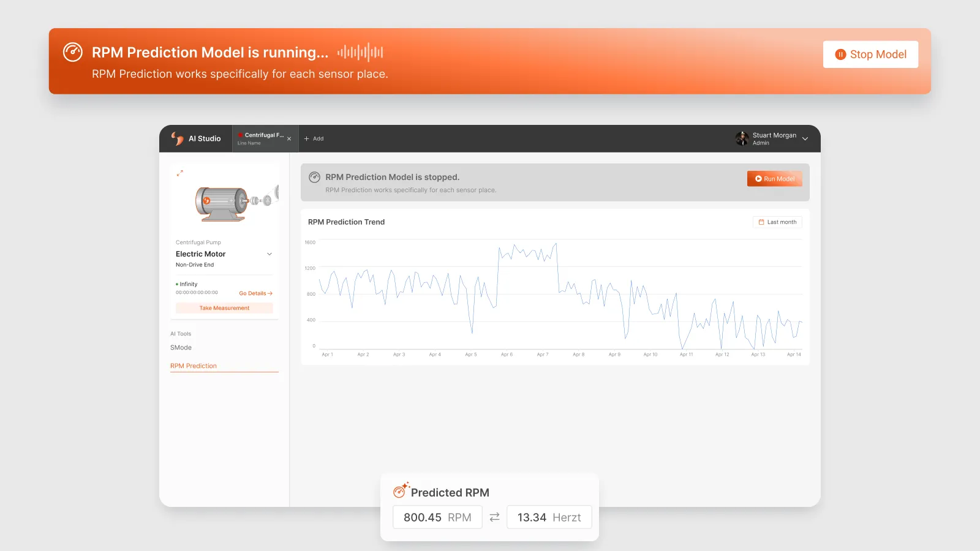Click the calendar icon beside Last month
The height and width of the screenshot is (551, 980).
pyautogui.click(x=761, y=222)
